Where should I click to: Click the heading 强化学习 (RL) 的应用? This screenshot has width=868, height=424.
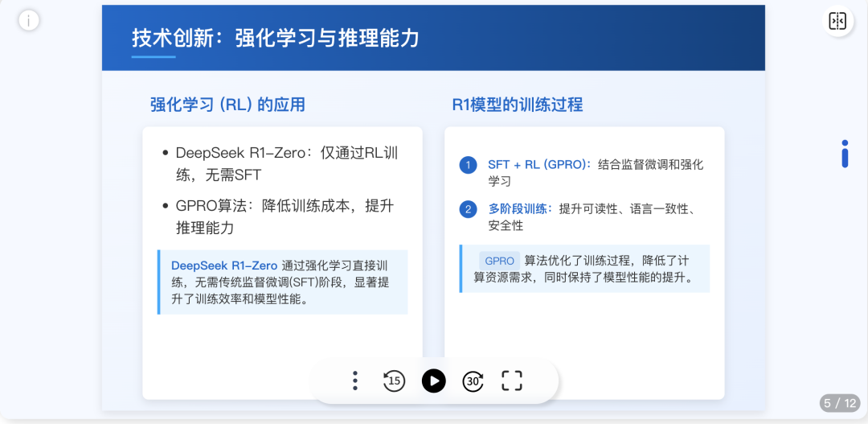click(227, 105)
